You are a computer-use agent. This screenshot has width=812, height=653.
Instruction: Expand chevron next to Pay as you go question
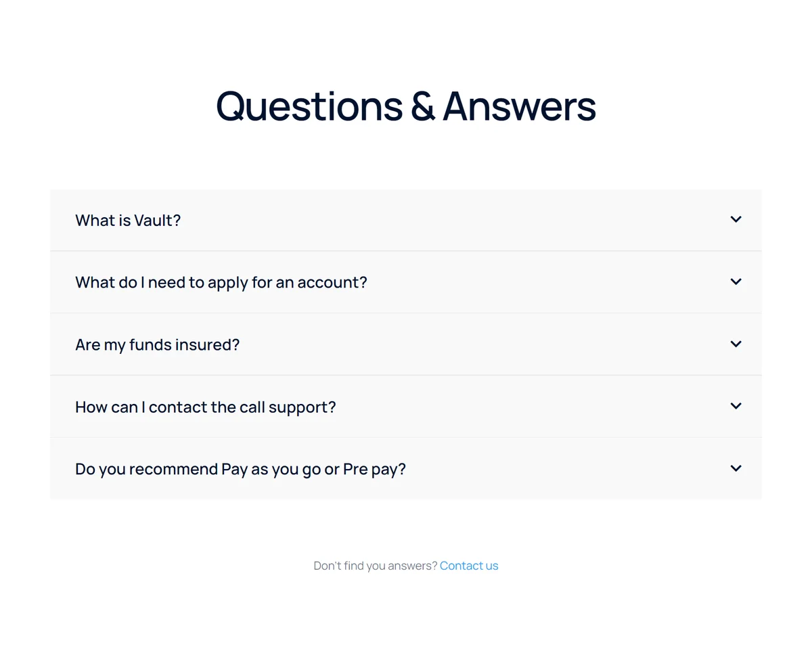pos(736,468)
